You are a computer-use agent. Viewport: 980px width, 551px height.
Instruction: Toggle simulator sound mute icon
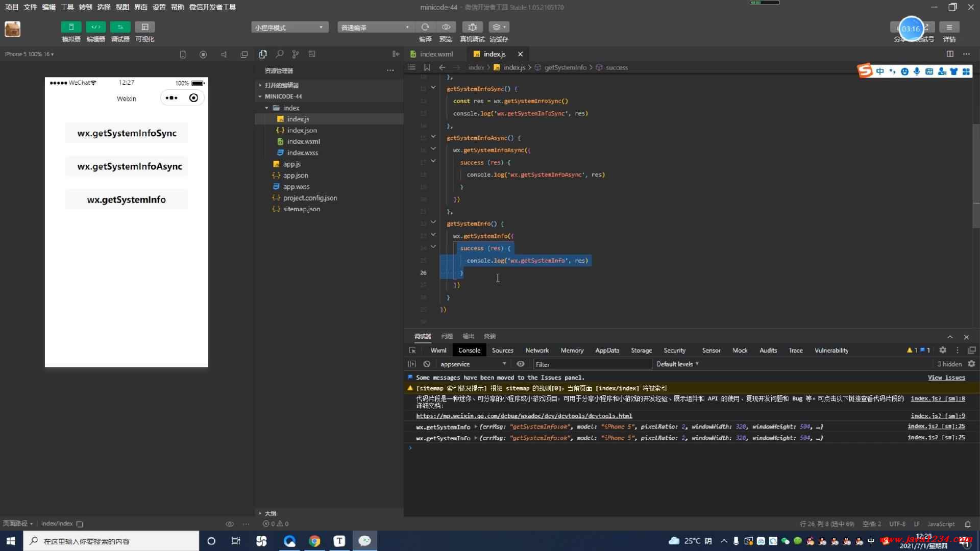(224, 54)
